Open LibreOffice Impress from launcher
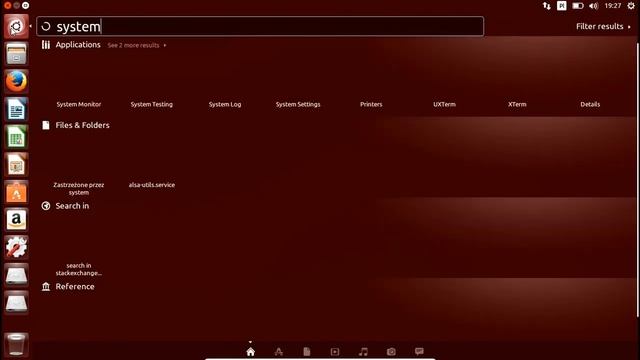Screen dimensions: 640x360 pos(16,164)
